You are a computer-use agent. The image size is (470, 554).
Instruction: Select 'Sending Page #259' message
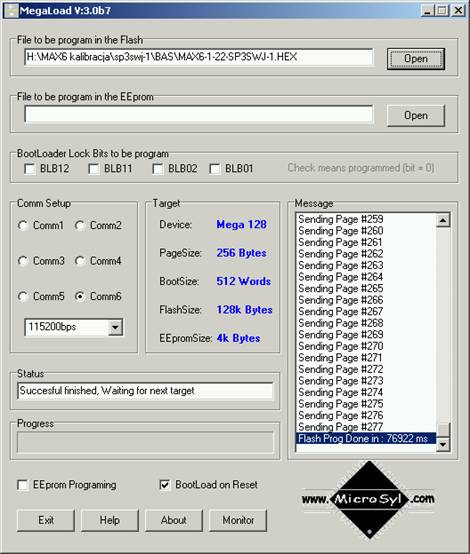[366, 219]
